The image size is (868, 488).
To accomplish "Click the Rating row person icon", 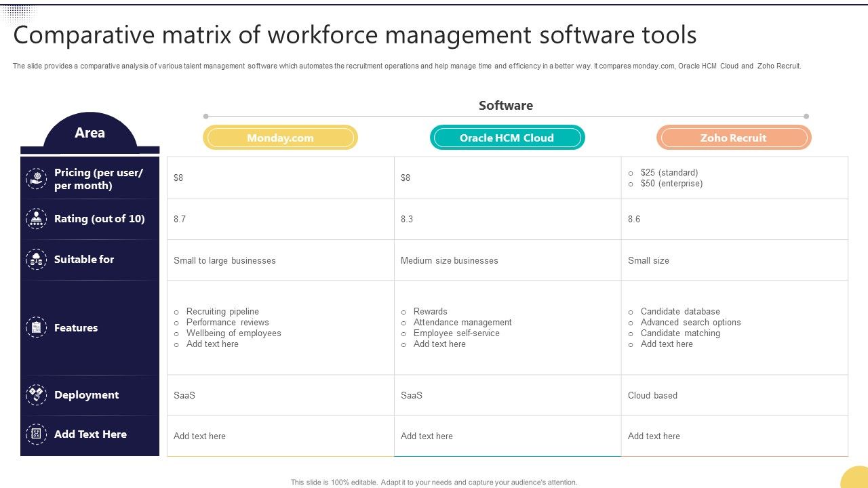I will pos(36,219).
